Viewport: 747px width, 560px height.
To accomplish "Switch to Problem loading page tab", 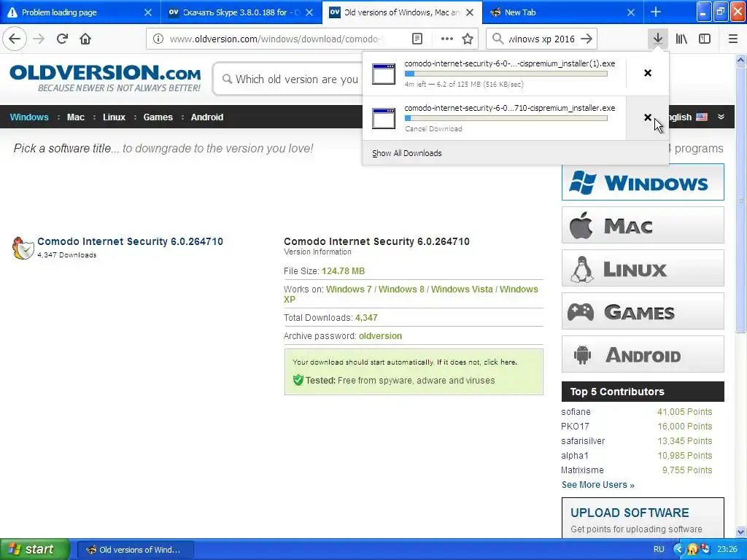I will pos(80,12).
